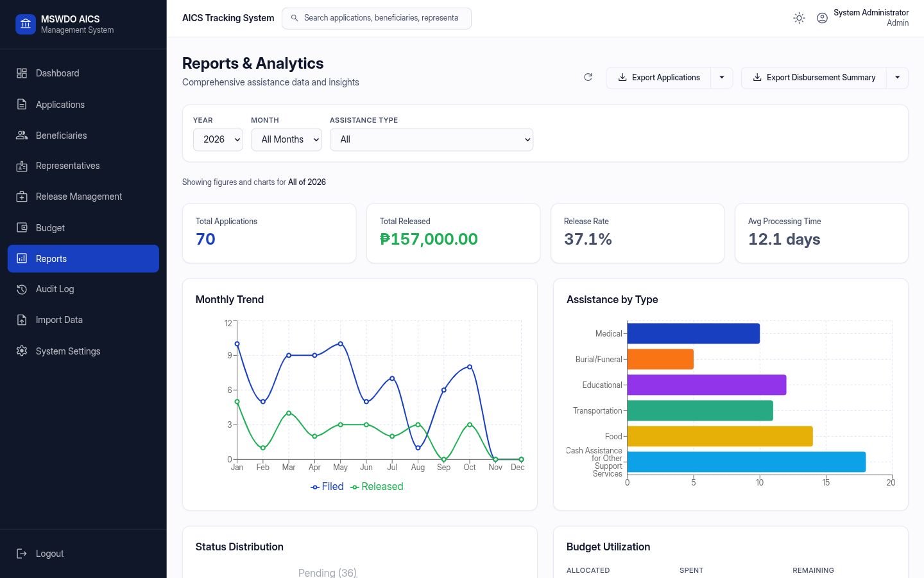This screenshot has height=578, width=924.
Task: Select the System Administrator profile name
Action: click(x=871, y=13)
